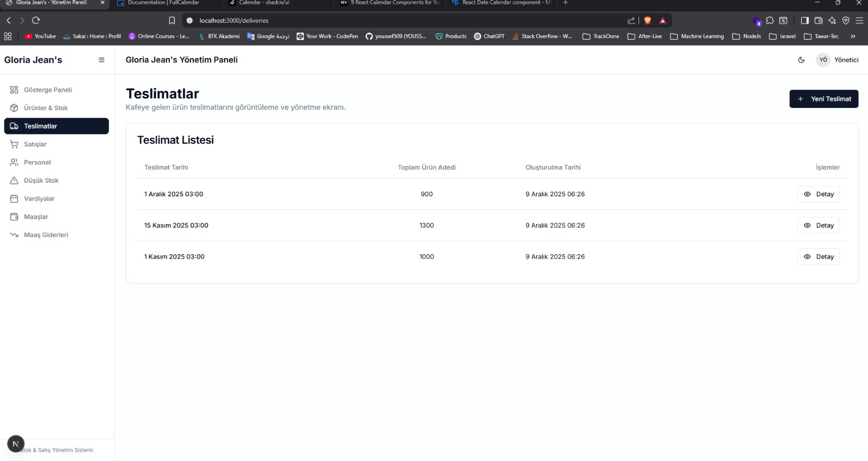The width and height of the screenshot is (868, 461).
Task: Open the Stack Overflow bookmark
Action: pyautogui.click(x=542, y=36)
